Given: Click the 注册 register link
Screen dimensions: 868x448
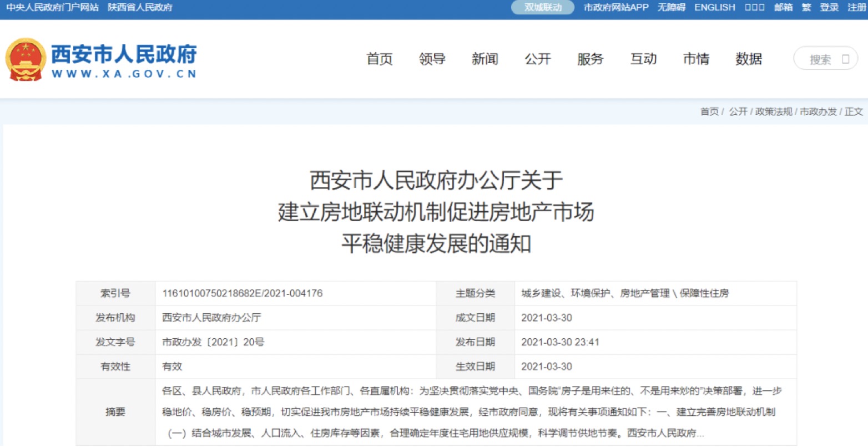Looking at the screenshot, I should click(x=856, y=7).
